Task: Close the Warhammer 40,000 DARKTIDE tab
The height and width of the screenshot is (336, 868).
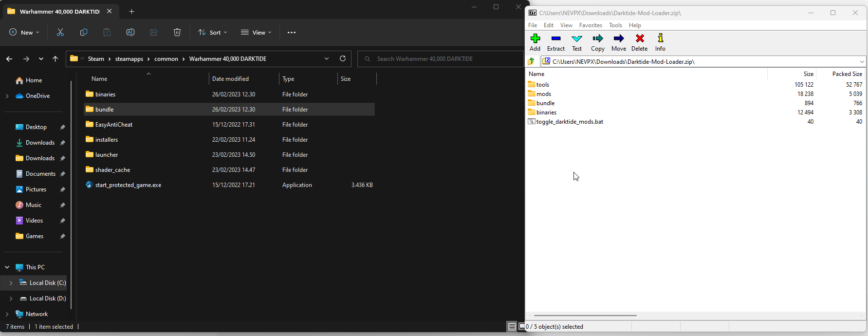Action: (x=110, y=11)
